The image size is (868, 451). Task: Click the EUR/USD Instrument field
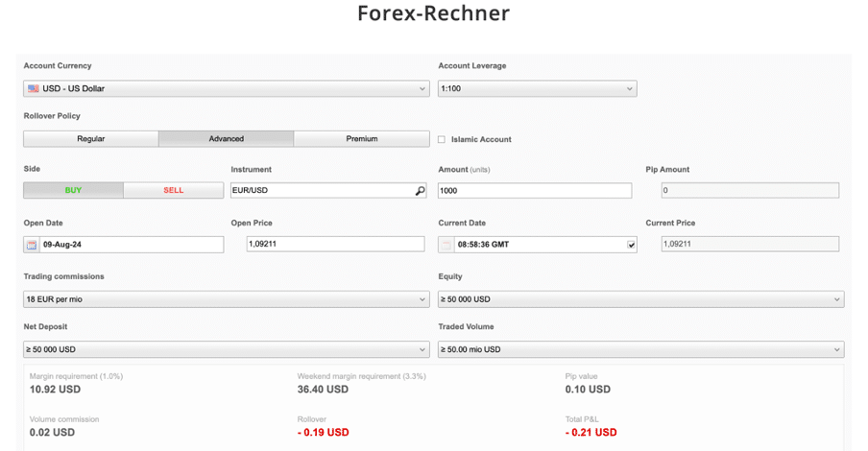click(x=322, y=191)
